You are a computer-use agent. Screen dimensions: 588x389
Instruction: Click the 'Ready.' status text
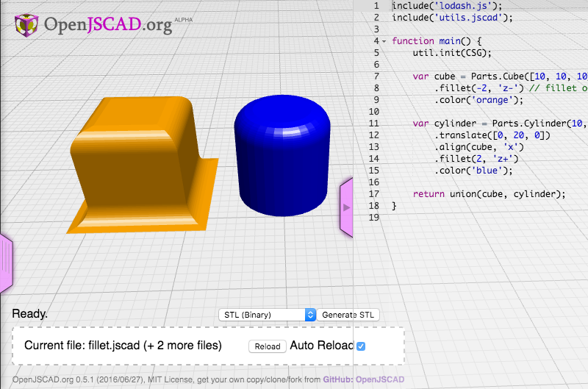pos(30,313)
